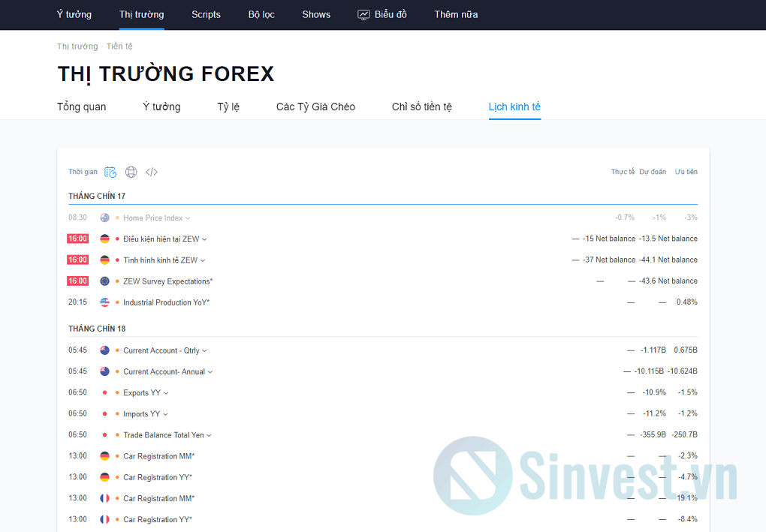
Task: Go to Thị trường breadcrumb link
Action: point(77,47)
